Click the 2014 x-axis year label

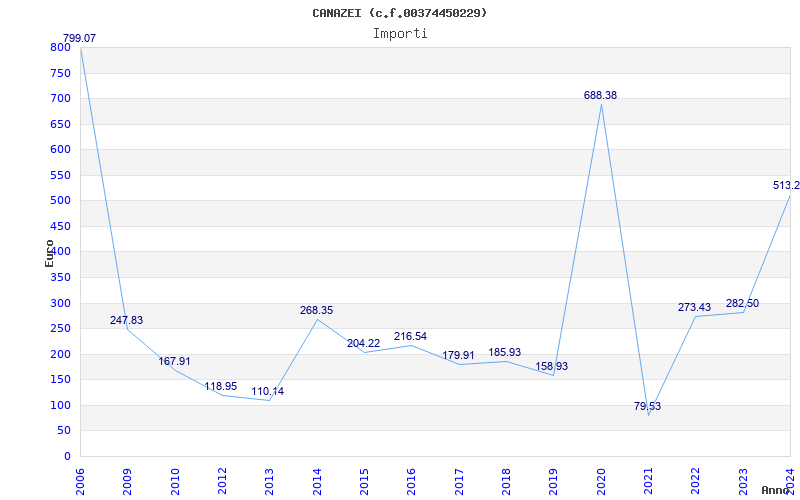317,481
